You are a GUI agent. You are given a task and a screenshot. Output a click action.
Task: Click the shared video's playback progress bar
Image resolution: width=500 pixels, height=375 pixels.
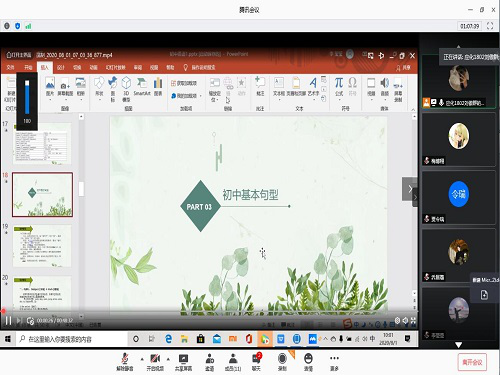tap(209, 311)
